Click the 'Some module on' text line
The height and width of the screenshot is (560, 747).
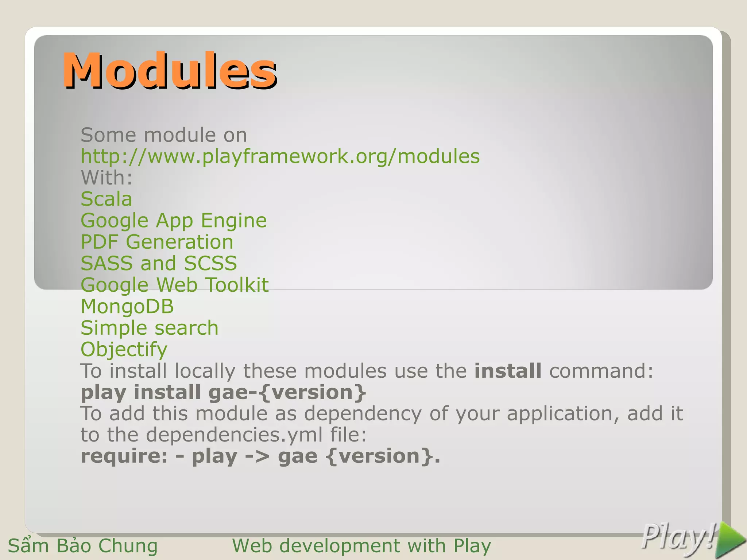[x=164, y=135]
